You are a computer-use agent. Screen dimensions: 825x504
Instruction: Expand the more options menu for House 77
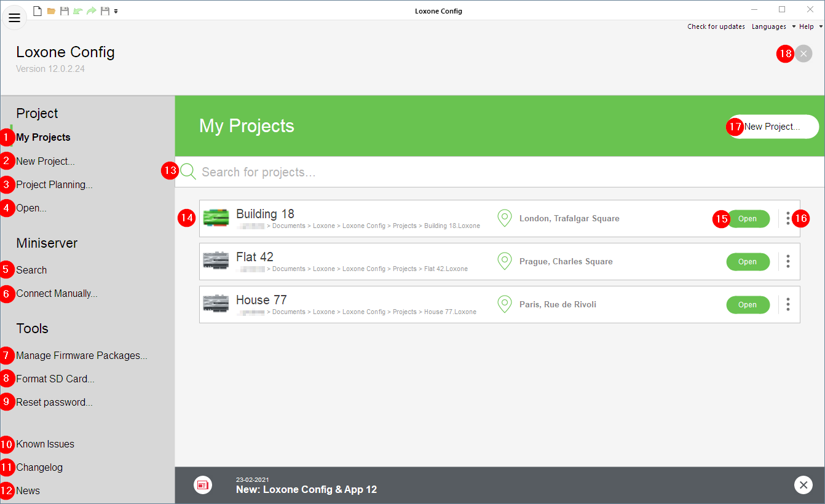pos(788,304)
